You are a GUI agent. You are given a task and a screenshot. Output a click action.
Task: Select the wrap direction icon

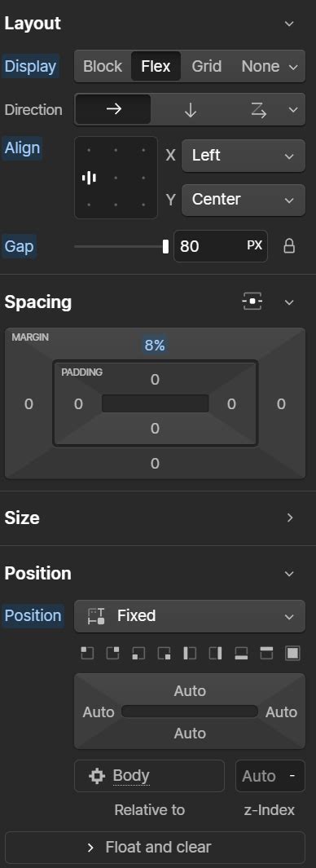click(258, 109)
